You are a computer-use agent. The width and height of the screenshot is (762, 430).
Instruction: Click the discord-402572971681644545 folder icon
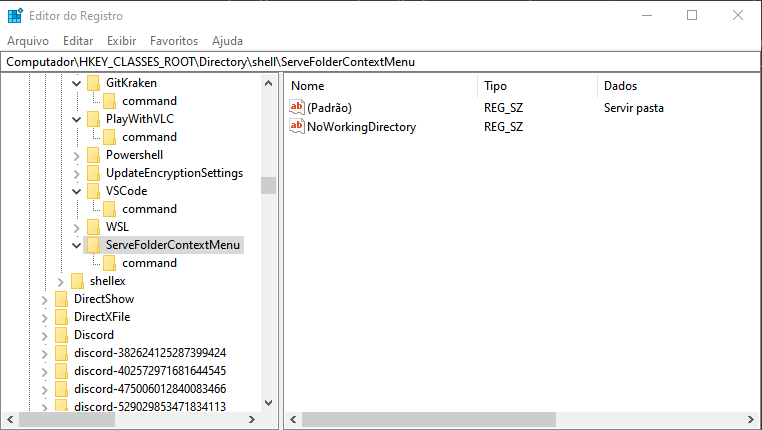pos(61,371)
